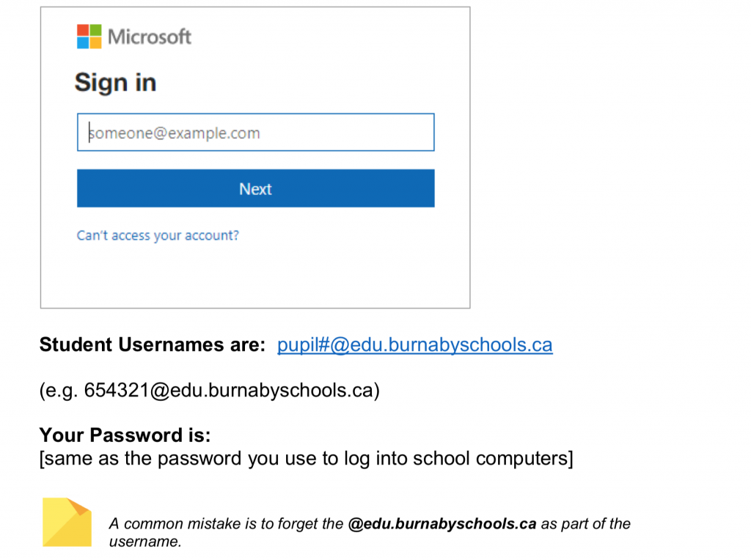Click the red square in Microsoft logo

(x=83, y=30)
